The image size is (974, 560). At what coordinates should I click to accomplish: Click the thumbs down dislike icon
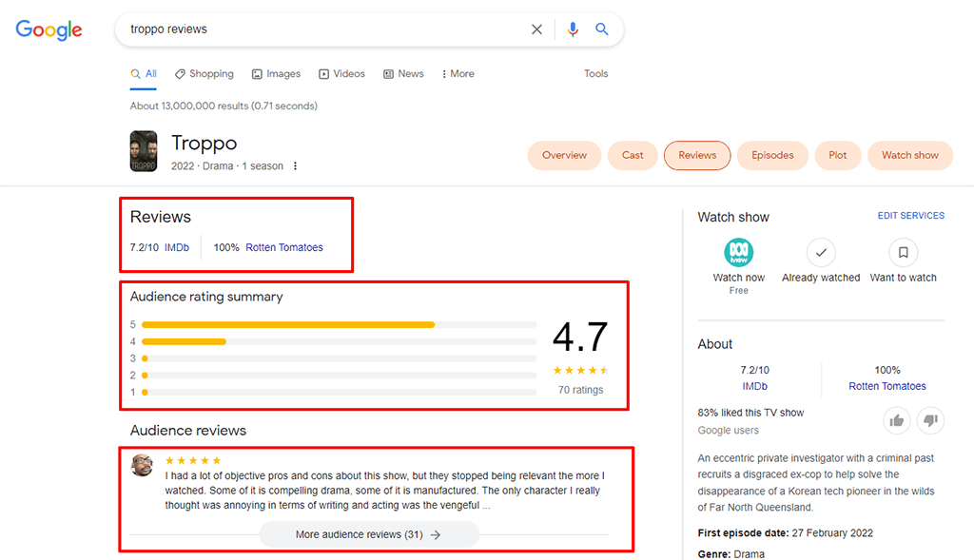[930, 421]
